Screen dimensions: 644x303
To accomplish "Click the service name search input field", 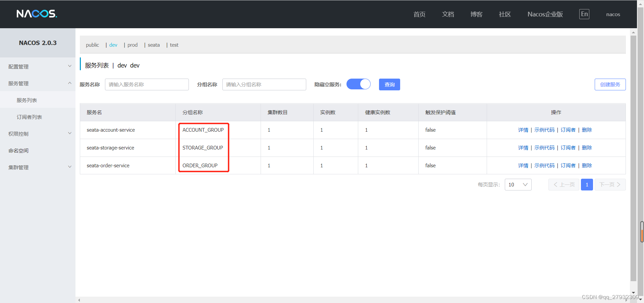I will [x=147, y=84].
